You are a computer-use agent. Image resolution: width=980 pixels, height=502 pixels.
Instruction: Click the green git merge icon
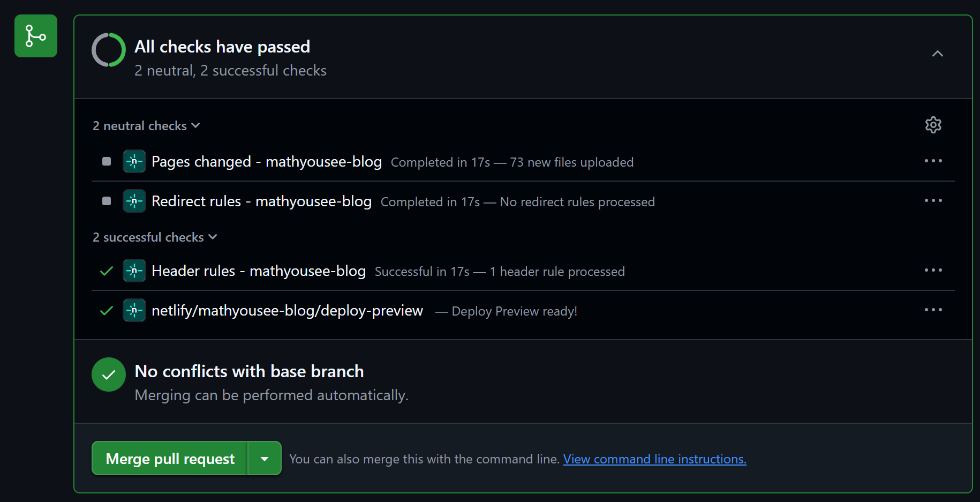click(36, 36)
